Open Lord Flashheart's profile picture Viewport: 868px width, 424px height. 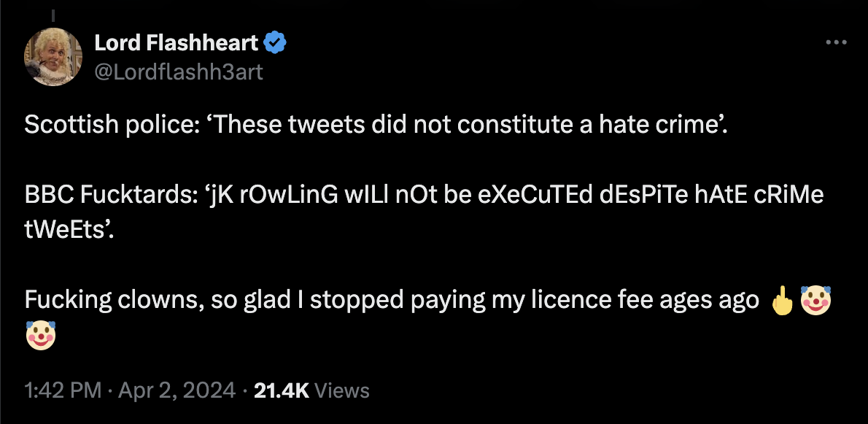(x=53, y=58)
